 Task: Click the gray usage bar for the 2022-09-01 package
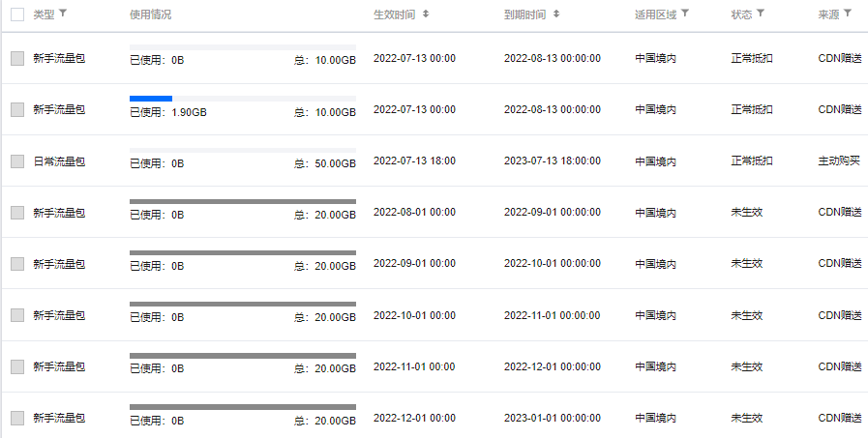(x=243, y=252)
